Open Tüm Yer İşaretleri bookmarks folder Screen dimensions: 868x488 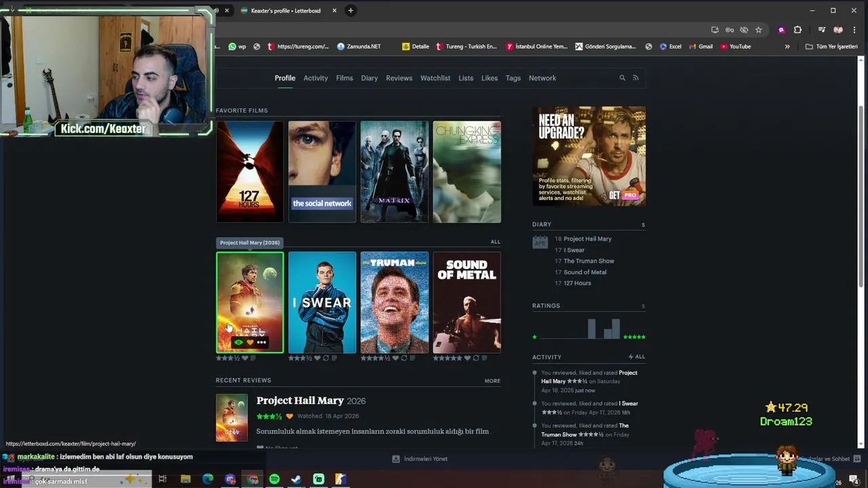[x=831, y=47]
